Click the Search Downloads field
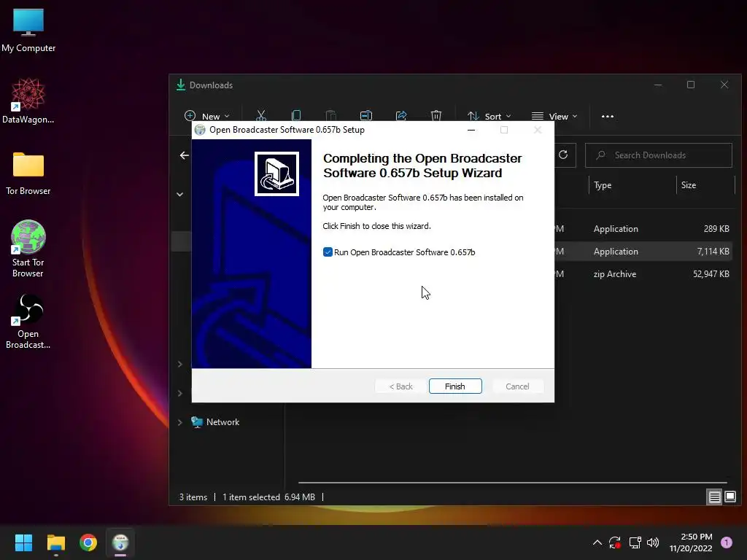Screen dimensions: 747x560 pyautogui.click(x=659, y=155)
